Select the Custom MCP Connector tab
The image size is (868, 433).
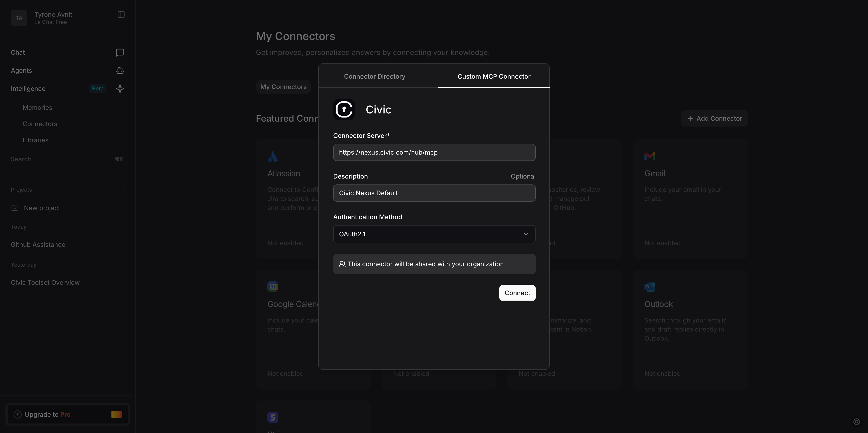point(494,76)
